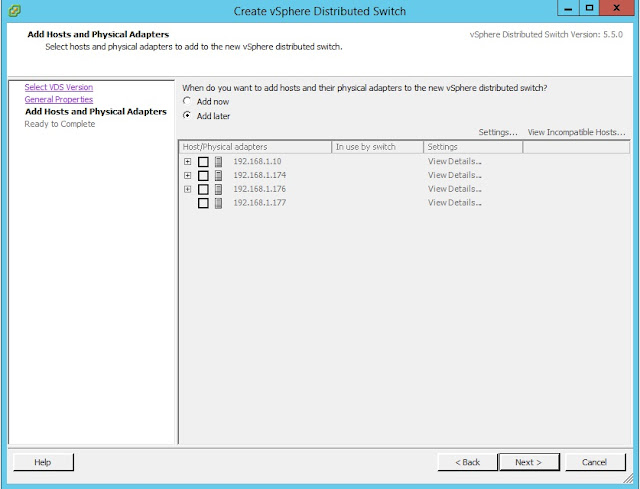The height and width of the screenshot is (489, 640).
Task: Click the Next > button
Action: (529, 462)
